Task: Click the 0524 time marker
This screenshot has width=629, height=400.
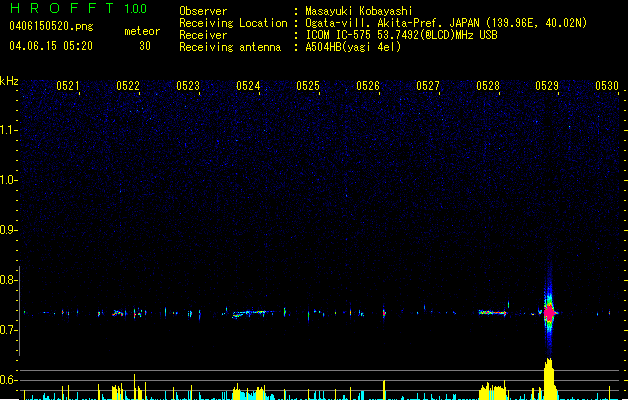Action: tap(248, 86)
